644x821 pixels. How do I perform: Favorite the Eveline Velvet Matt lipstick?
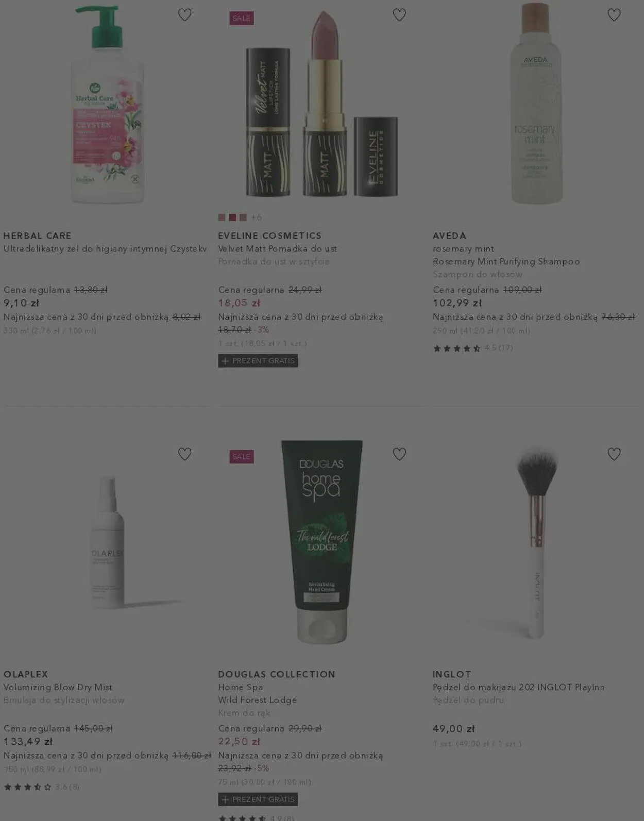[399, 15]
